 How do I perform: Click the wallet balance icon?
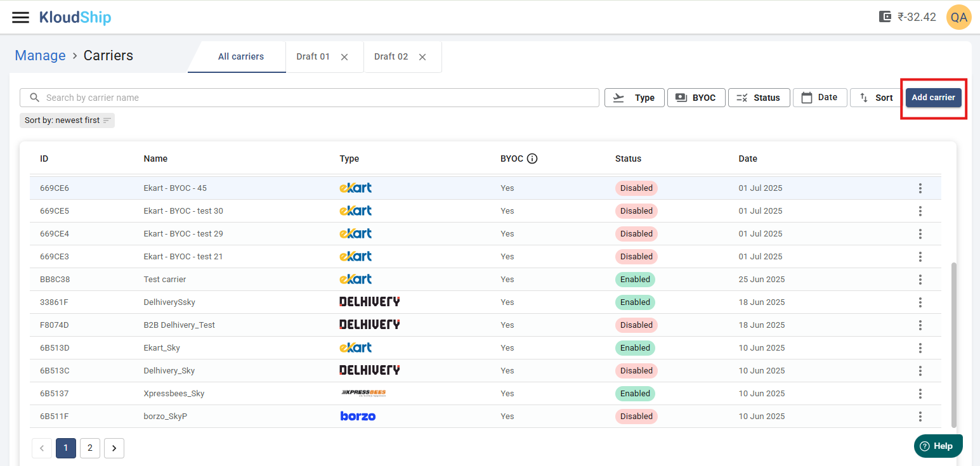[885, 17]
